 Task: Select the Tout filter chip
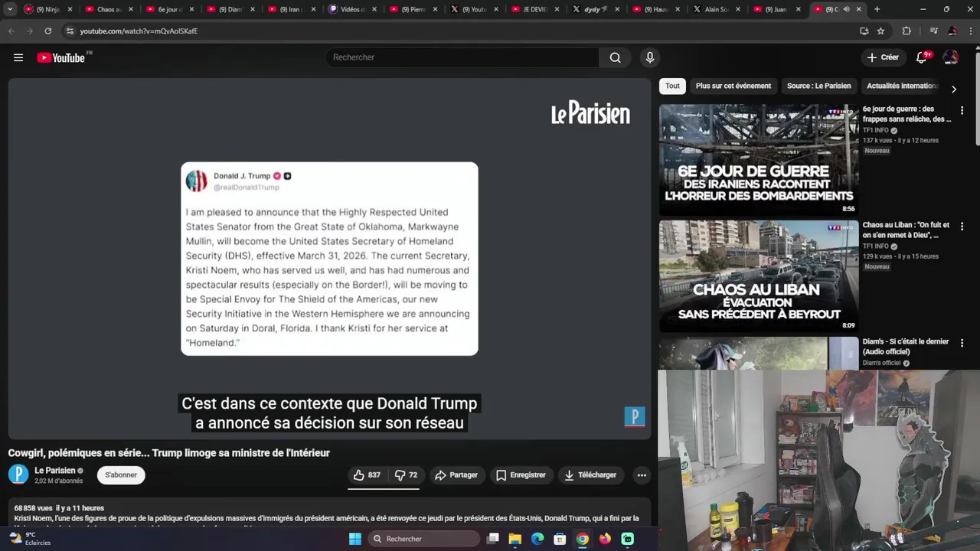coord(672,86)
